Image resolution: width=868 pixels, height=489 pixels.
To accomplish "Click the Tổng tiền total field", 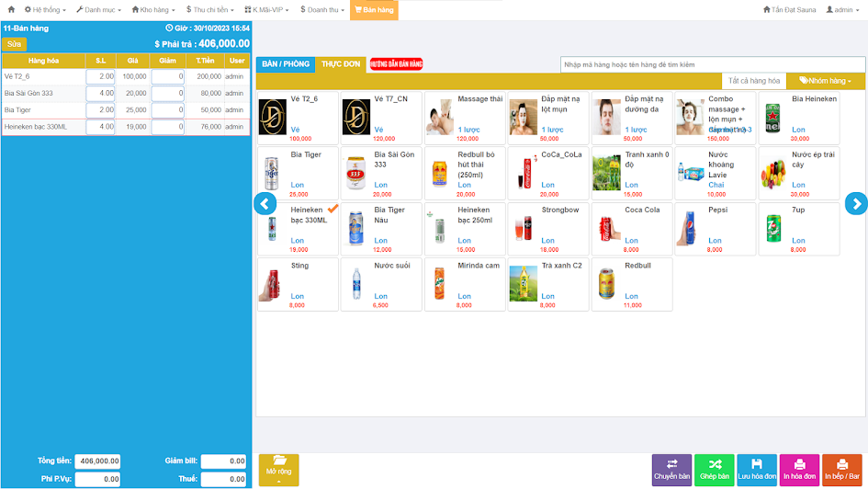I will pyautogui.click(x=97, y=461).
